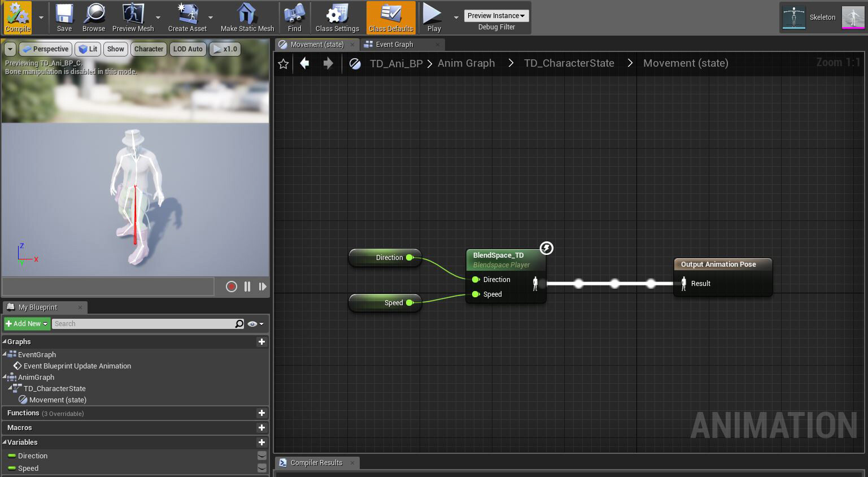Navigate to TD_Ani_BP via breadcrumb
The height and width of the screenshot is (477, 868).
pos(396,63)
